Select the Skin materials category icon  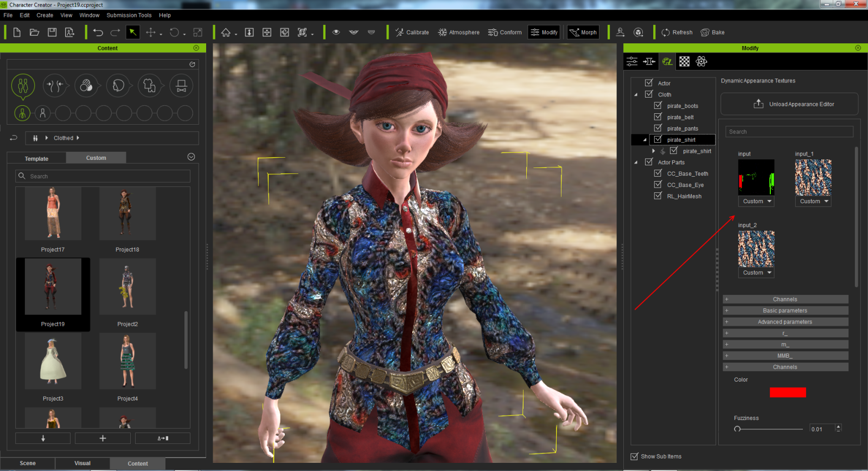click(x=86, y=86)
